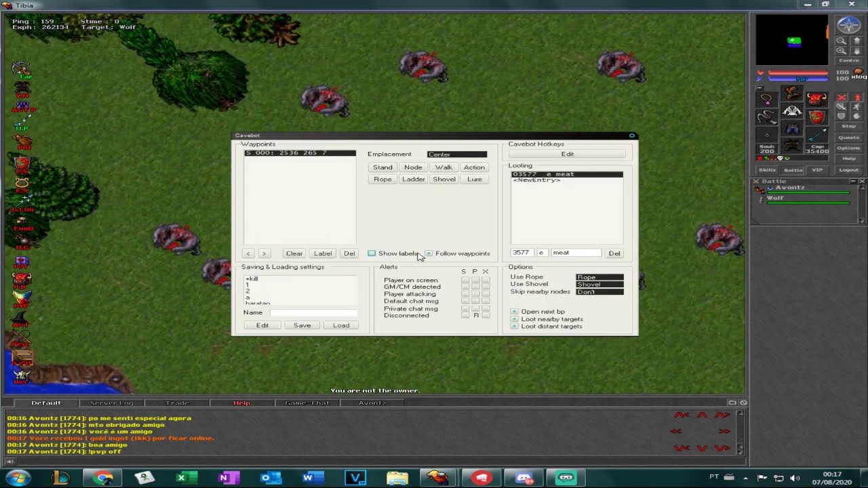Add a Node waypoint
Image resolution: width=868 pixels, height=488 pixels.
(x=413, y=167)
